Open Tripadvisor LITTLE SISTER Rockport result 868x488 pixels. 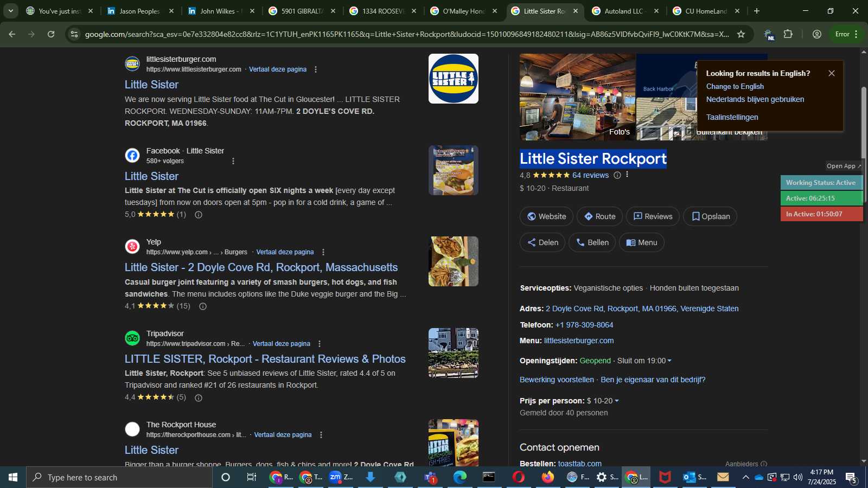point(265,359)
